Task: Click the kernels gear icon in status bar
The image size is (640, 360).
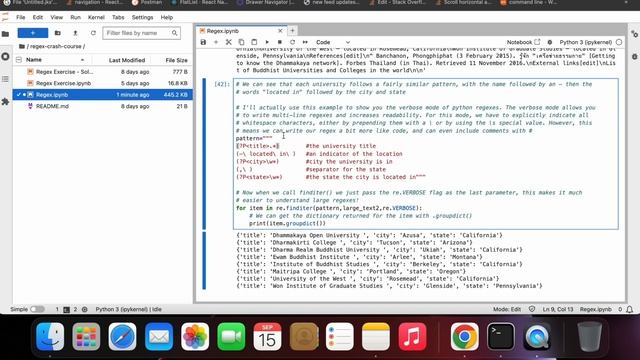Action: point(85,309)
